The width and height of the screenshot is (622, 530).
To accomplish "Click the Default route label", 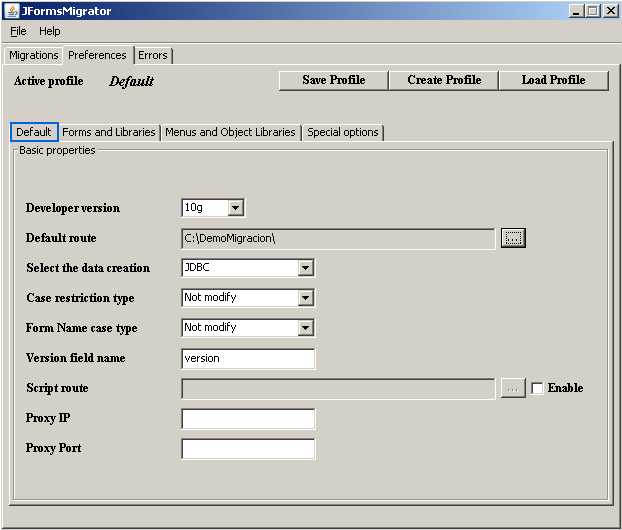I will click(61, 238).
